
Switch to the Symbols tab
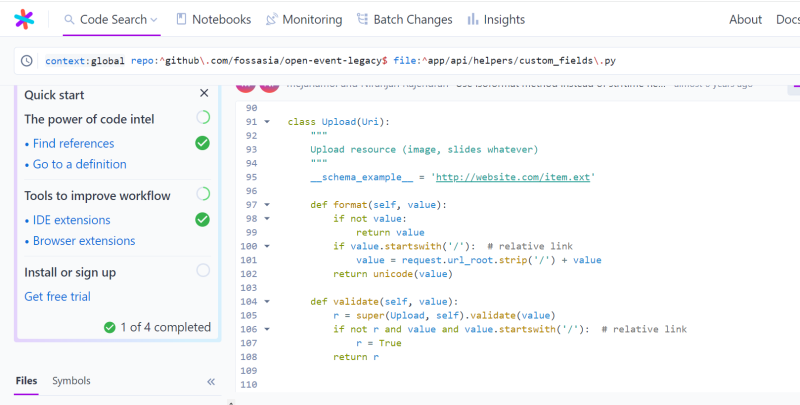point(71,381)
